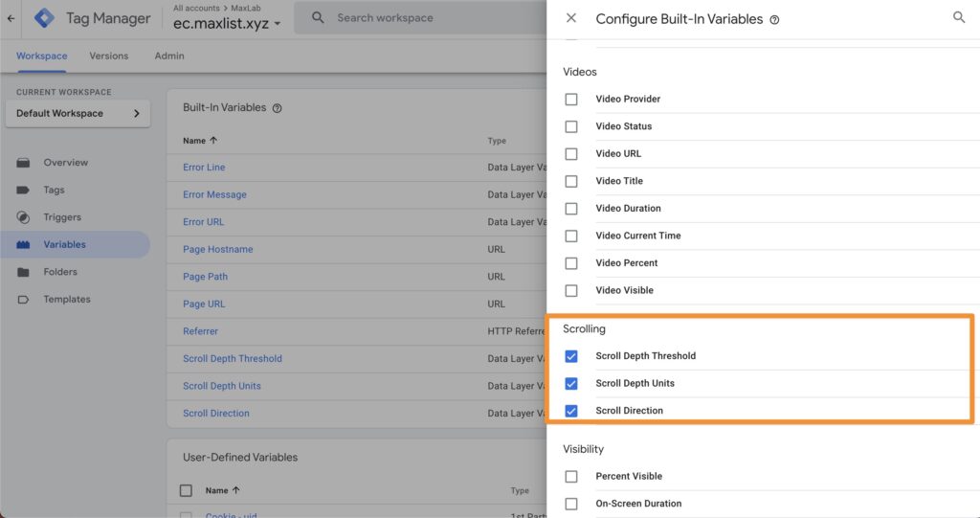This screenshot has height=518, width=980.
Task: Click the search magnifier in workspace search bar
Action: coord(318,17)
